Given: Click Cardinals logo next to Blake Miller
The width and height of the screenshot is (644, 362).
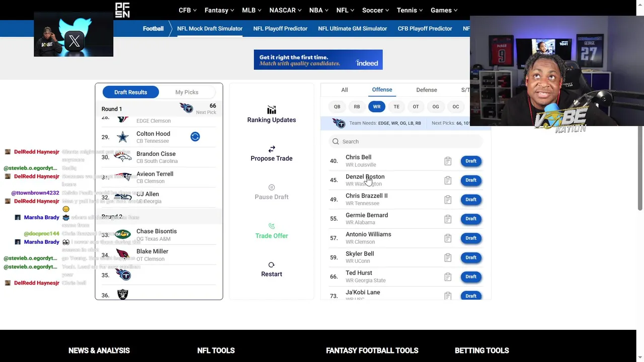Looking at the screenshot, I should point(123,254).
